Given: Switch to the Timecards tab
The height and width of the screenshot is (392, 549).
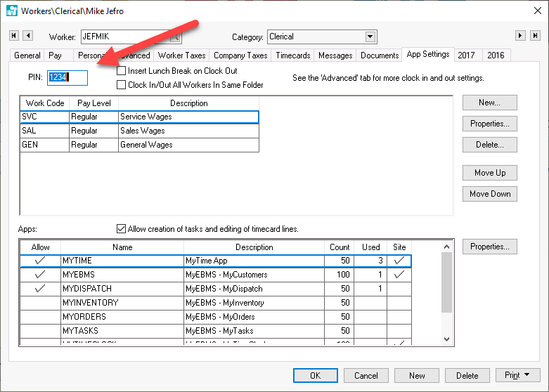Looking at the screenshot, I should tap(293, 55).
